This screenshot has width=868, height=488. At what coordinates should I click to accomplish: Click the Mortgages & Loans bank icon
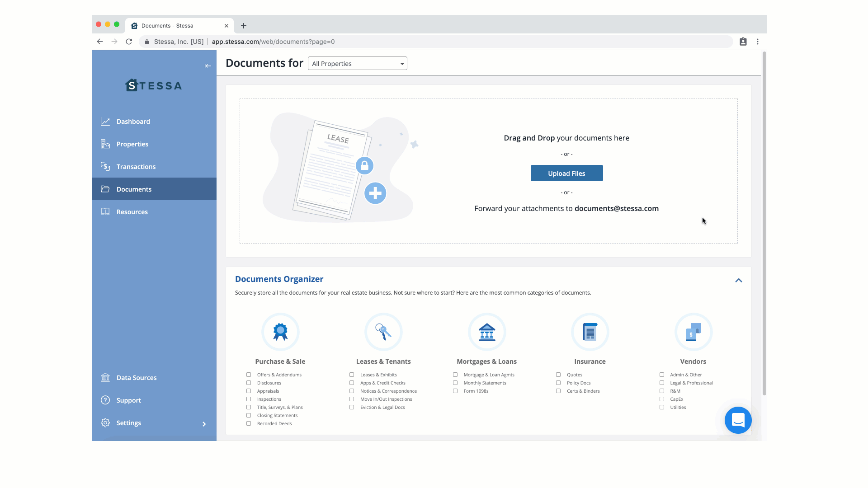487,332
